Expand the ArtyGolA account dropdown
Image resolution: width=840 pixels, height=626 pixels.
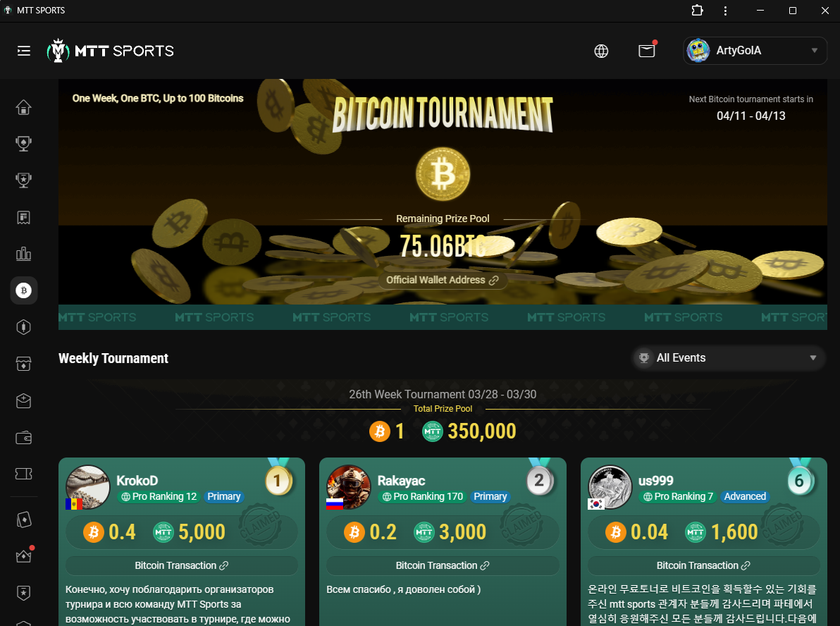(x=755, y=51)
